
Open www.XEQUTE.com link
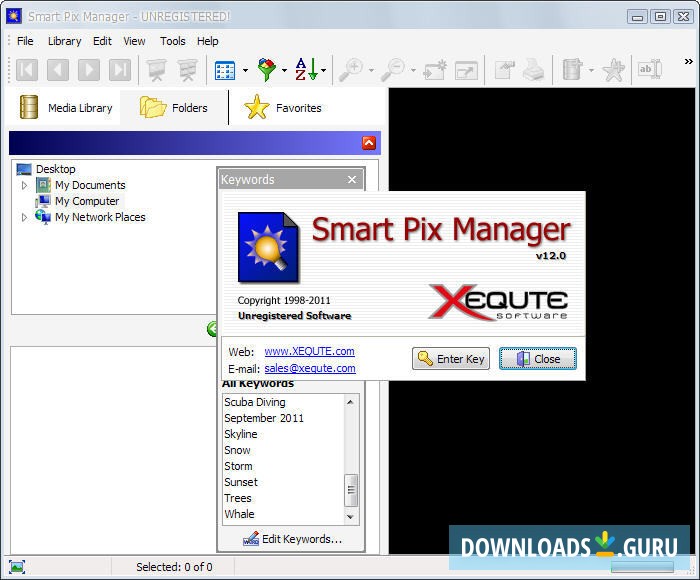(x=309, y=351)
